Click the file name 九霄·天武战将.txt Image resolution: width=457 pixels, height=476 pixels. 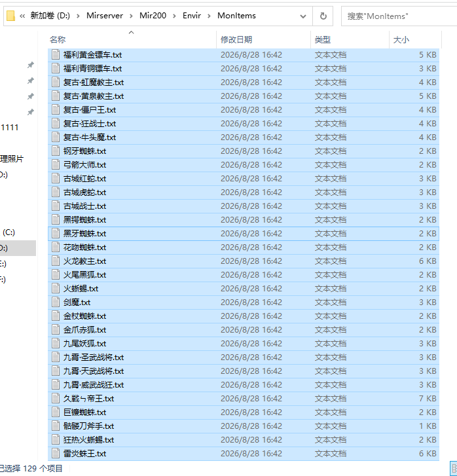(94, 371)
